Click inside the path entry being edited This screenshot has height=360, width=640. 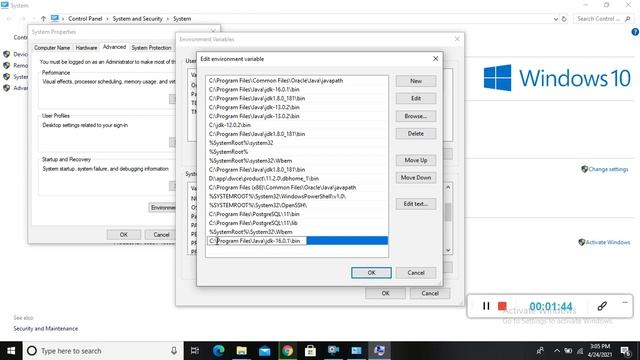[x=257, y=241]
